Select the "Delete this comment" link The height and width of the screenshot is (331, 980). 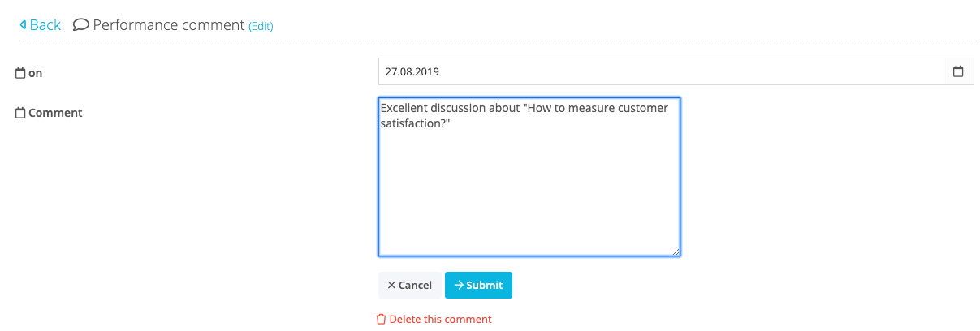(440, 320)
